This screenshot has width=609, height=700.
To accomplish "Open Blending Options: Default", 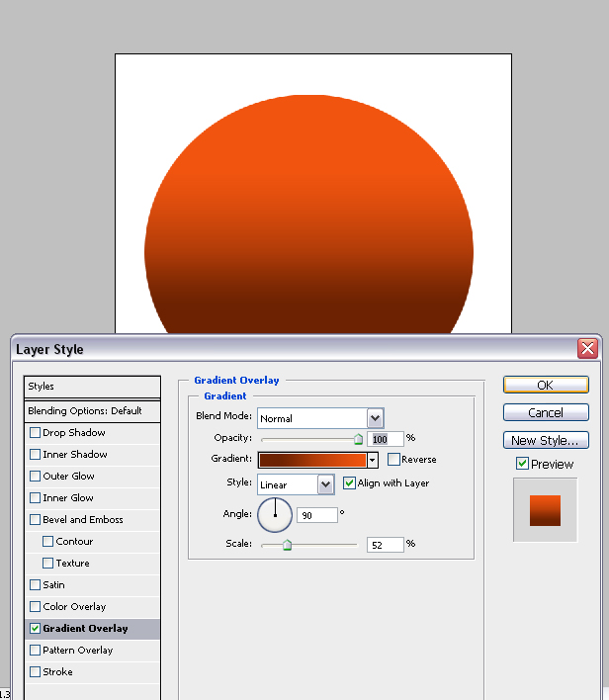I will pyautogui.click(x=92, y=411).
